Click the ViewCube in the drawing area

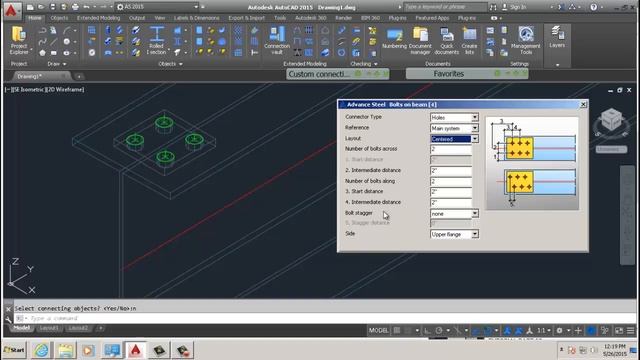[611, 121]
